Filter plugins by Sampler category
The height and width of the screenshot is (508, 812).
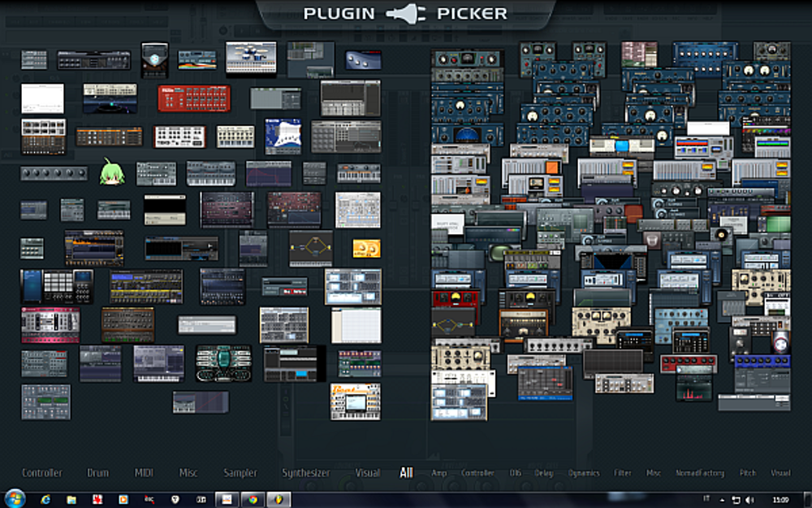click(x=240, y=473)
